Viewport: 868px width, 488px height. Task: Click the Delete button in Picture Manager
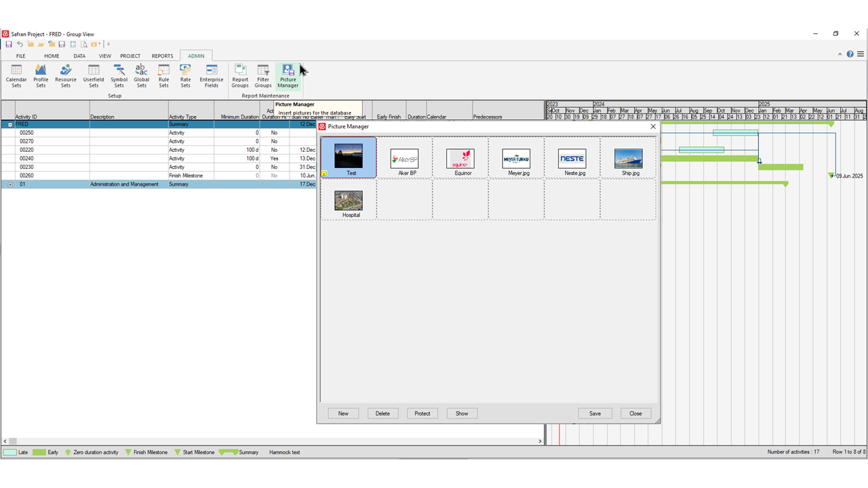(382, 413)
